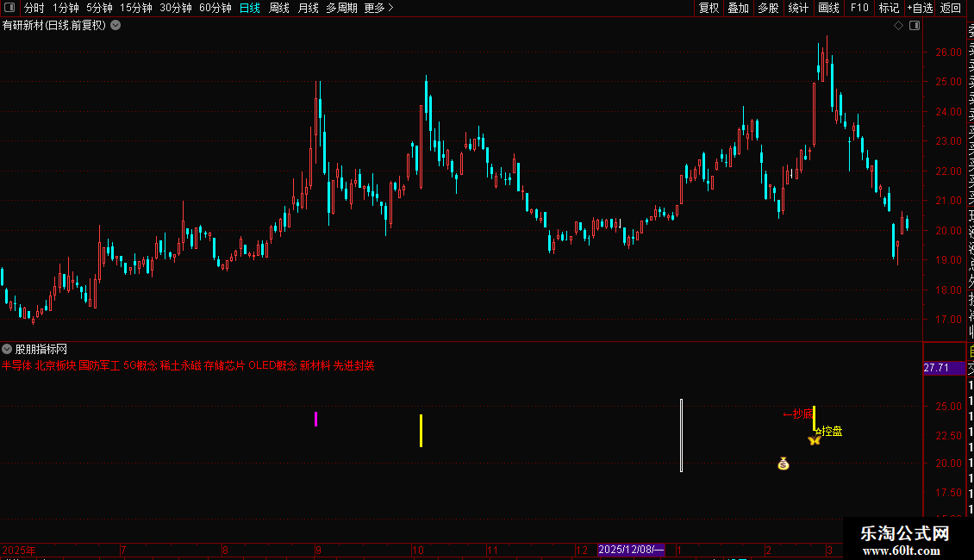Click the 5G概念 concept tag
The width and height of the screenshot is (974, 560).
pos(140,365)
